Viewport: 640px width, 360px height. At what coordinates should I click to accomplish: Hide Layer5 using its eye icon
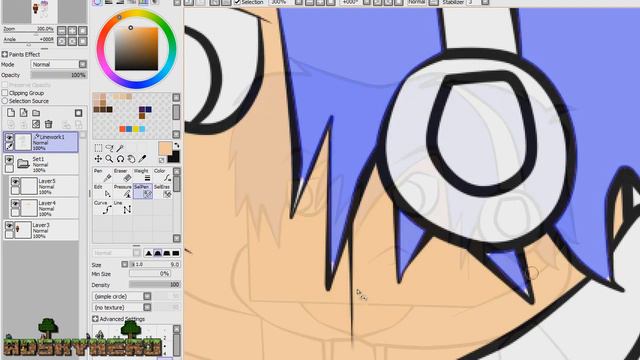click(x=16, y=182)
